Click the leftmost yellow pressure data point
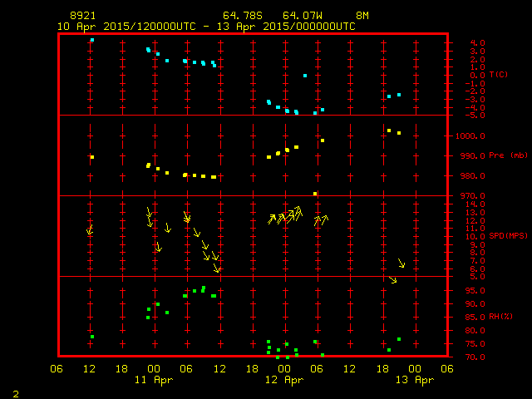 pos(92,157)
